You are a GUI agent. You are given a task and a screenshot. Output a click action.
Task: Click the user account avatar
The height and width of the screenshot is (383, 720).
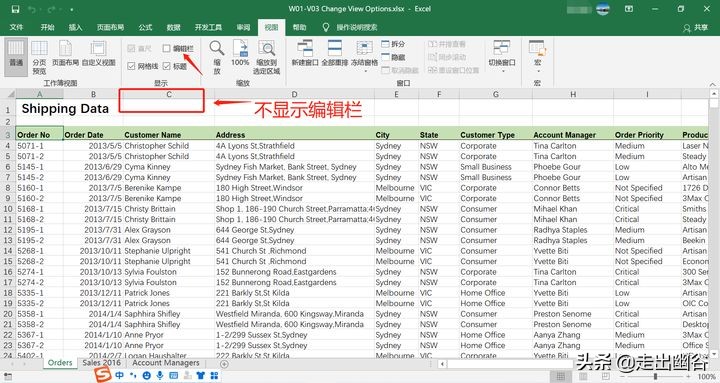tap(603, 9)
